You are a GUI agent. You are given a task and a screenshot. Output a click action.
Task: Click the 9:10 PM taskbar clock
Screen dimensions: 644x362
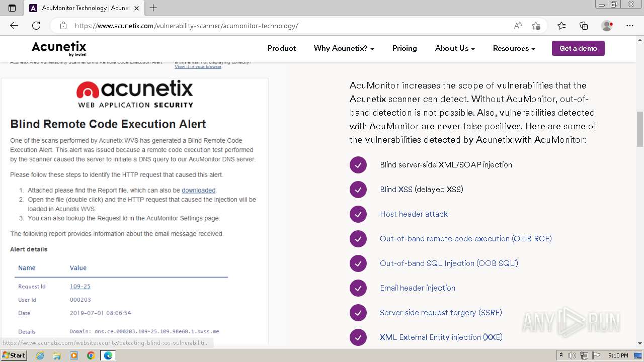618,355
